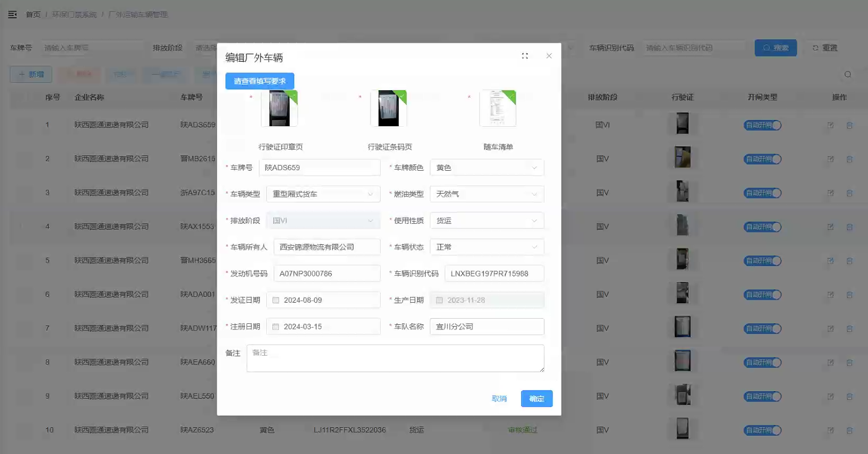
Task: Click the 行驶证 column header
Action: [682, 97]
